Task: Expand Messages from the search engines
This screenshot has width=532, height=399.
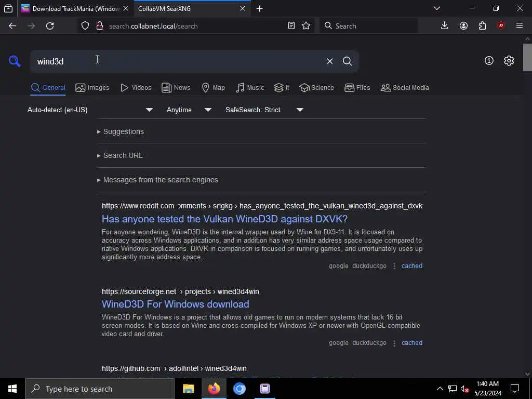Action: pyautogui.click(x=161, y=180)
